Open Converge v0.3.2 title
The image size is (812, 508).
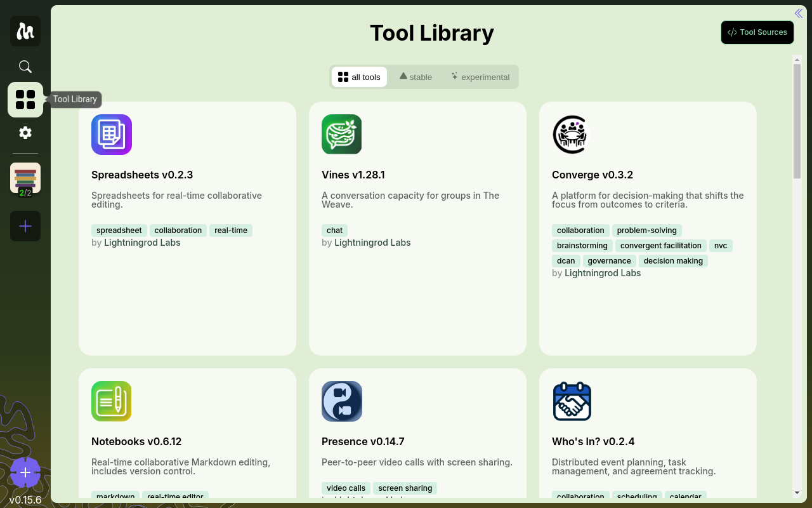point(593,175)
